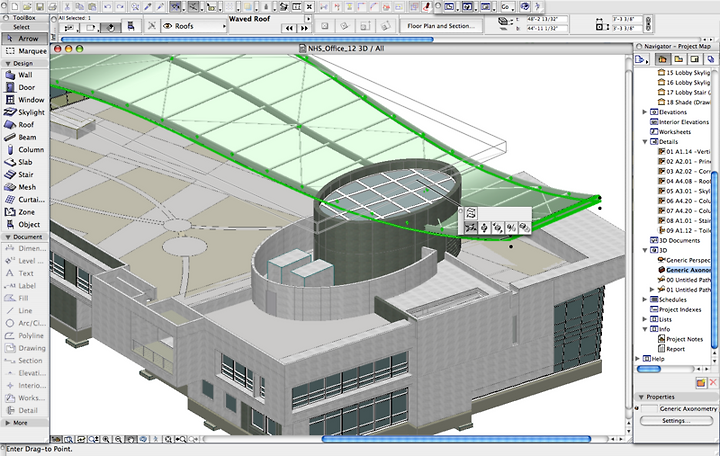Screen dimensions: 720x456
Task: Open Floor Plan and Section button
Action: point(441,26)
